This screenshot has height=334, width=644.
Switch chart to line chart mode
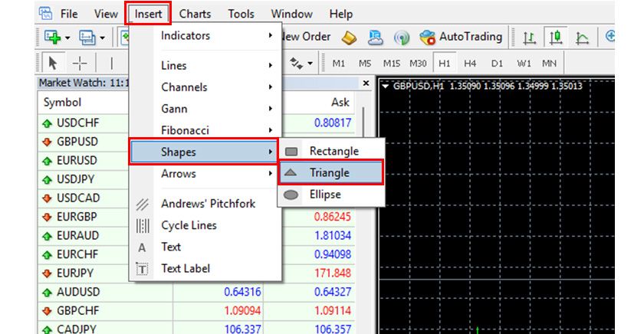582,37
